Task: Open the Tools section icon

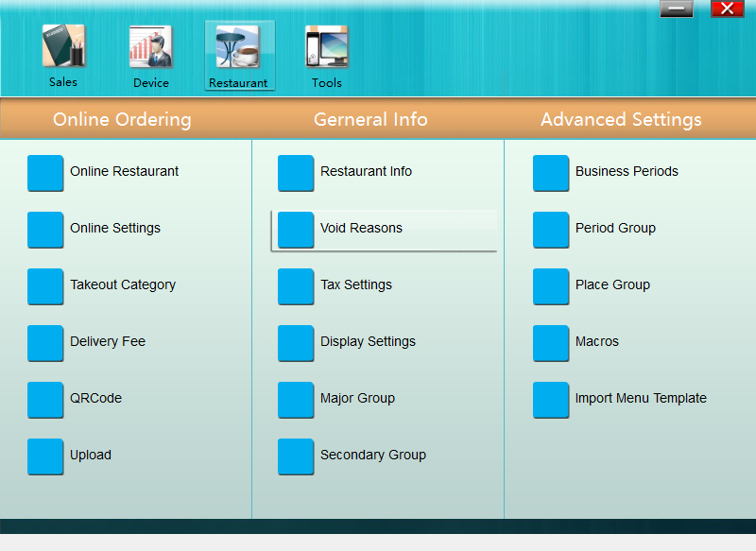Action: tap(326, 46)
